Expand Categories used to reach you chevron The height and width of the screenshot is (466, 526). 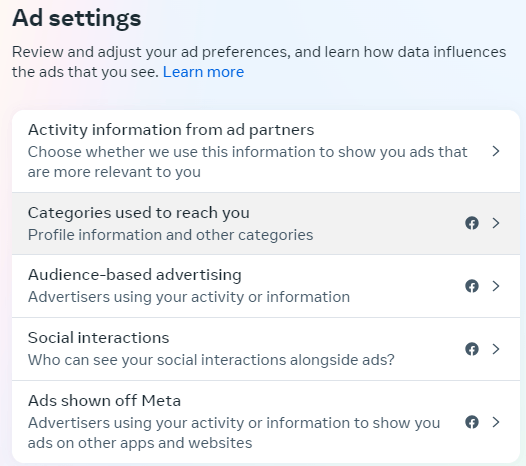click(x=496, y=223)
